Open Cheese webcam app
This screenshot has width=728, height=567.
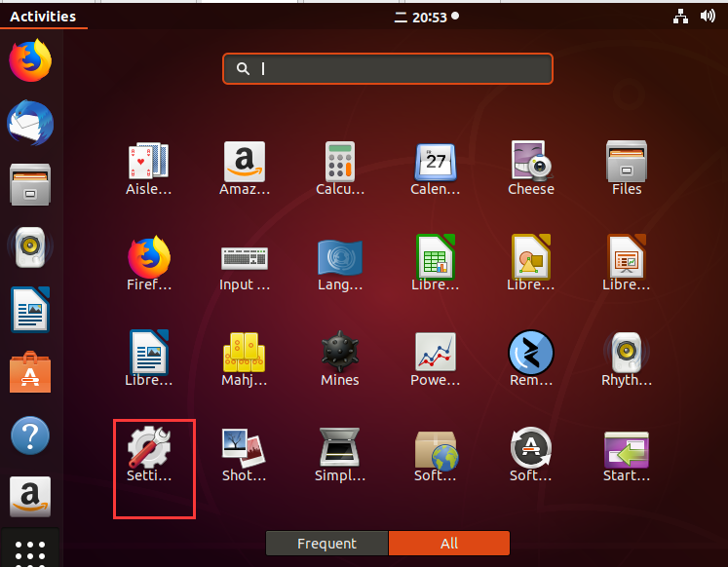click(531, 169)
